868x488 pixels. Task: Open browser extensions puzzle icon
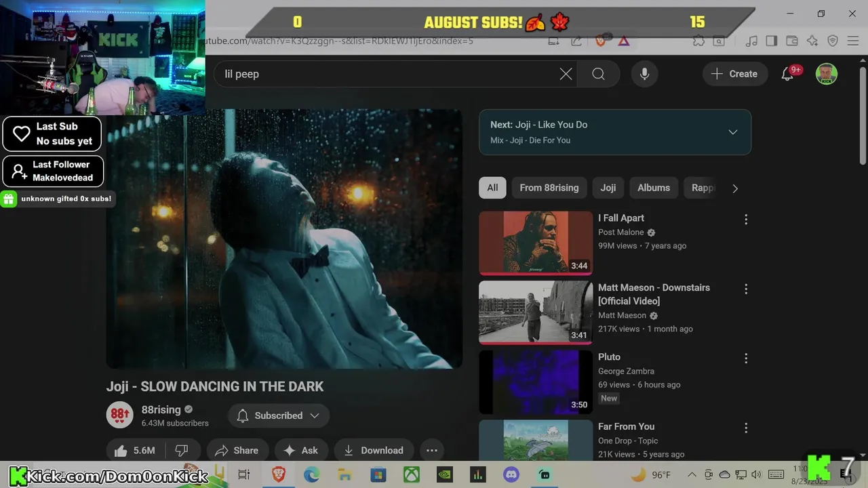click(x=698, y=41)
